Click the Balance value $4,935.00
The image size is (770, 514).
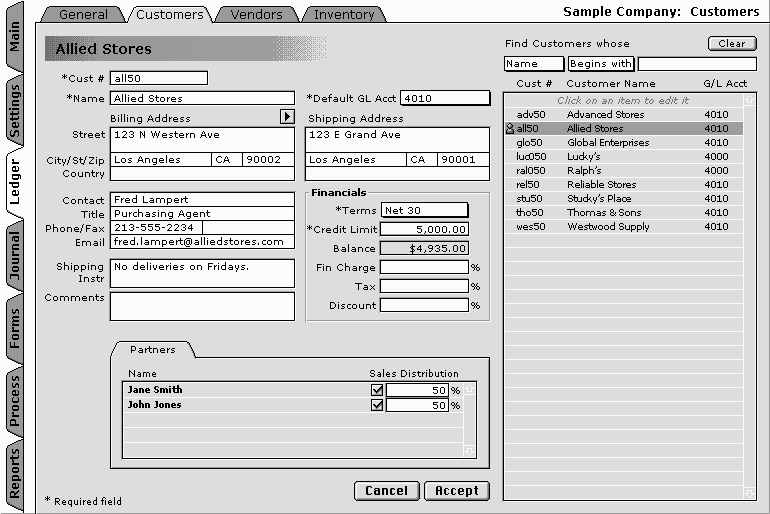coord(424,248)
